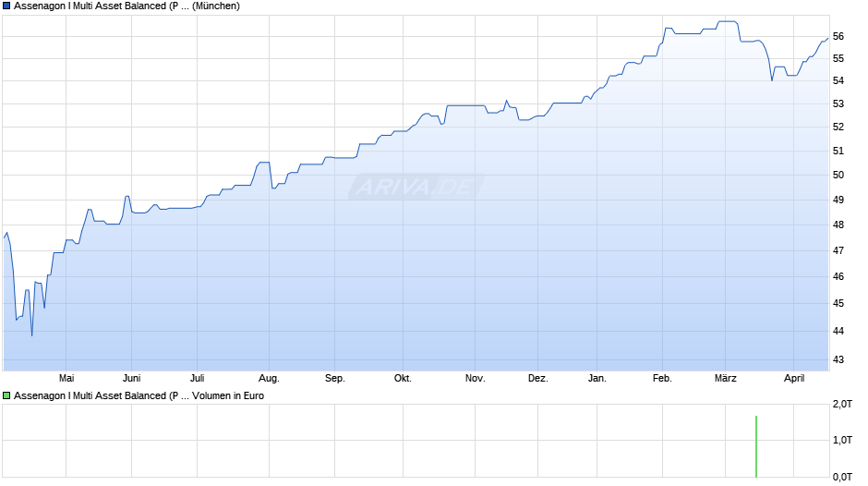The width and height of the screenshot is (868, 486).
Task: Click the 51 price axis value
Action: (838, 151)
